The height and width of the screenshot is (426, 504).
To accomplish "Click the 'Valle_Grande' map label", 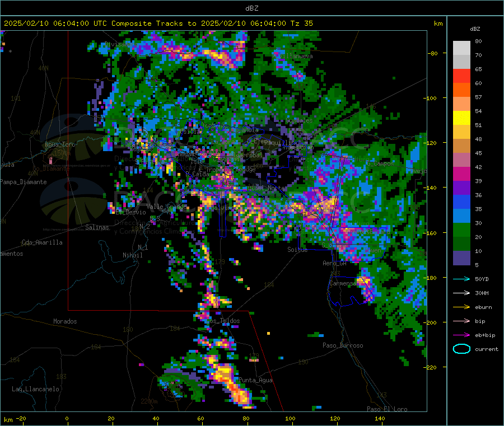I will click(x=166, y=206).
